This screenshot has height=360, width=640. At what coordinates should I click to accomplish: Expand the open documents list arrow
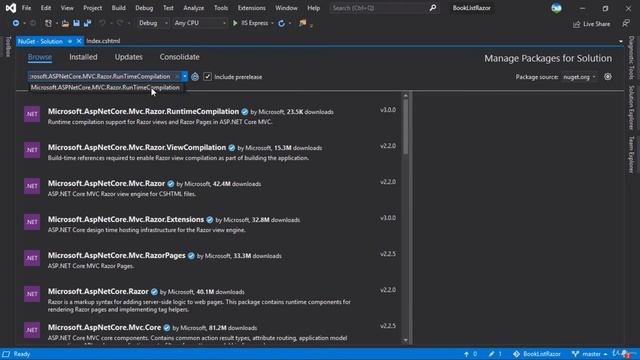(621, 41)
